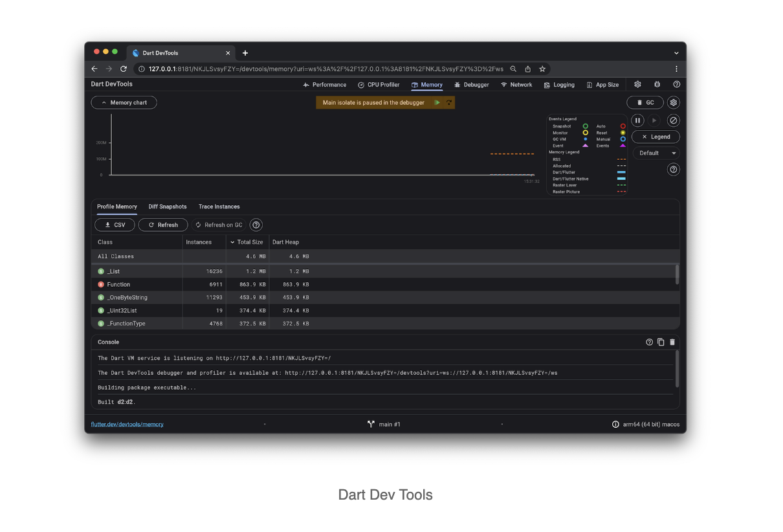The height and width of the screenshot is (532, 783).
Task: Switch to the Memory tab
Action: 426,85
